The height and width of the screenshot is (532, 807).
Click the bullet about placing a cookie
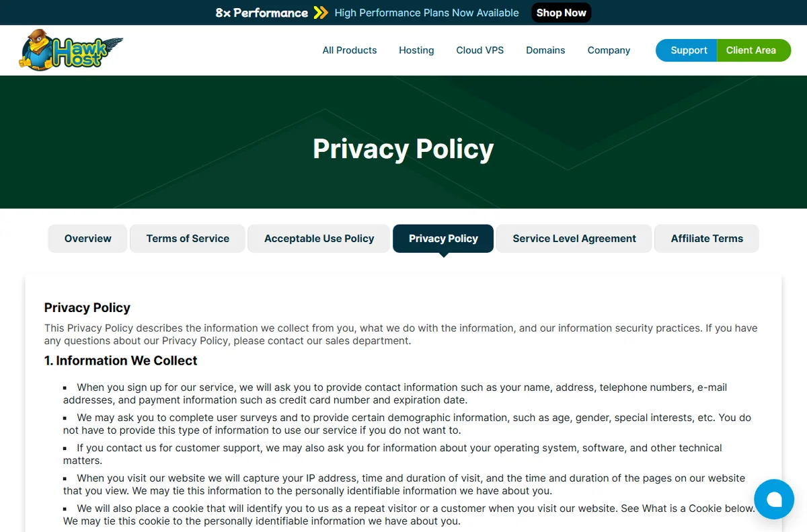(410, 515)
